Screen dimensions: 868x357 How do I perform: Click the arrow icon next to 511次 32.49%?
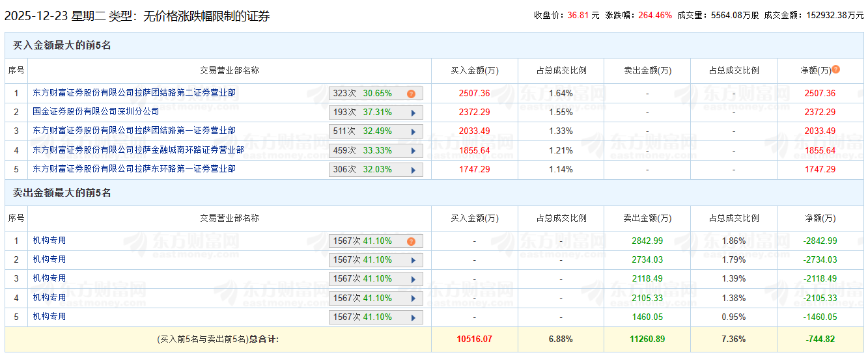[413, 131]
